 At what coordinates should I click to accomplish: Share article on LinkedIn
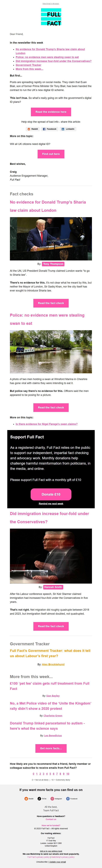pos(68,129)
